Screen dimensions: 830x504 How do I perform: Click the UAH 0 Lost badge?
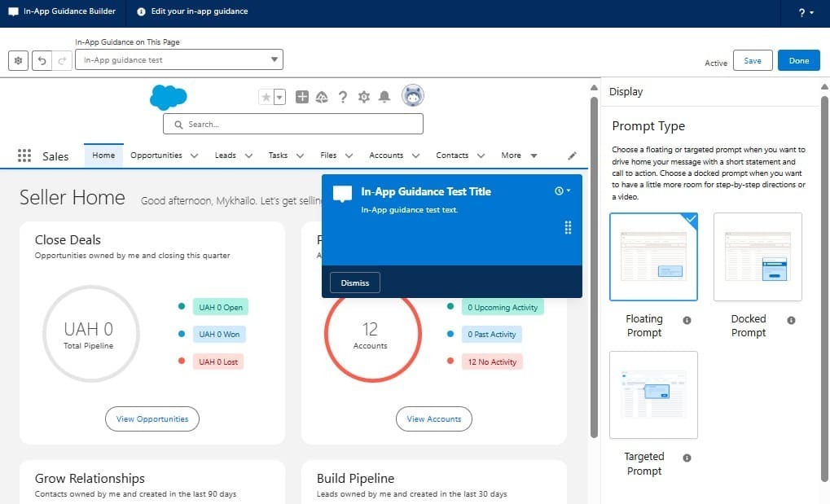point(218,362)
